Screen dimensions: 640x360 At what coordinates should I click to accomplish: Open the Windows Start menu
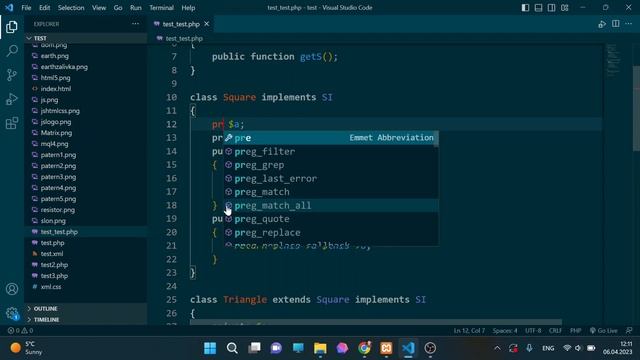[x=210, y=348]
